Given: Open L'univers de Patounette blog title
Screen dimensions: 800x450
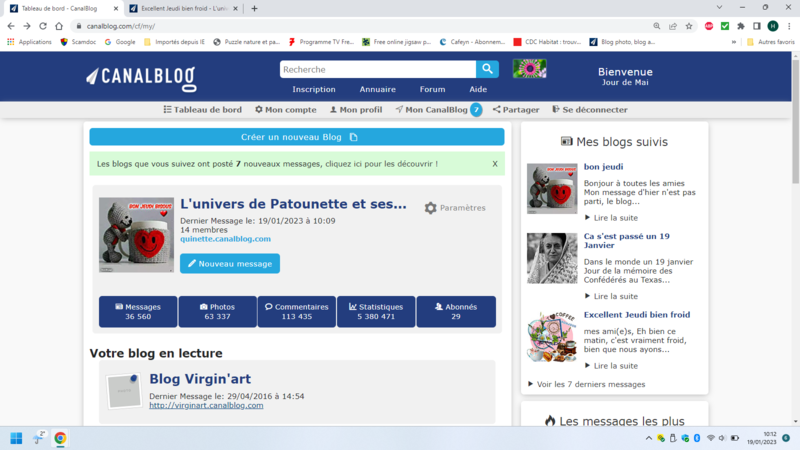Looking at the screenshot, I should [x=293, y=204].
